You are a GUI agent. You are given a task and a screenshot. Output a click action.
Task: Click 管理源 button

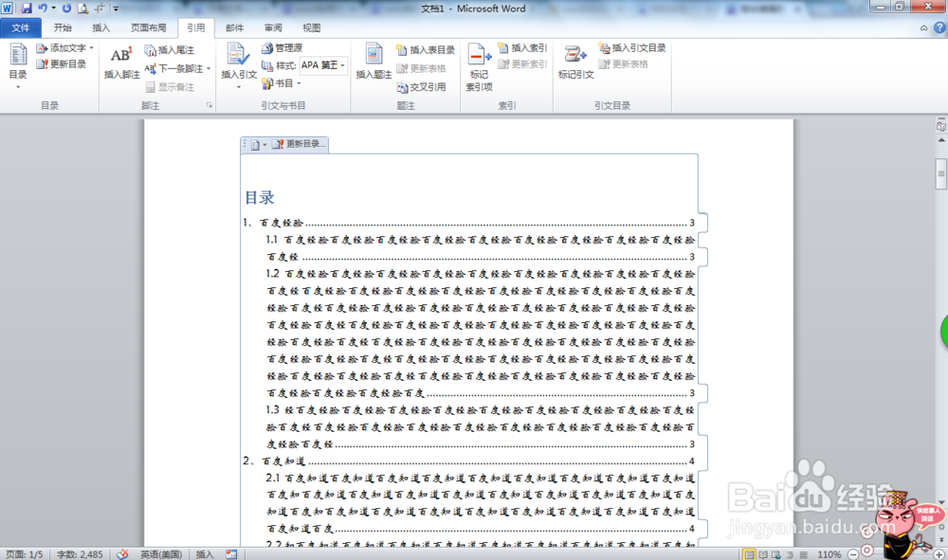pyautogui.click(x=282, y=47)
